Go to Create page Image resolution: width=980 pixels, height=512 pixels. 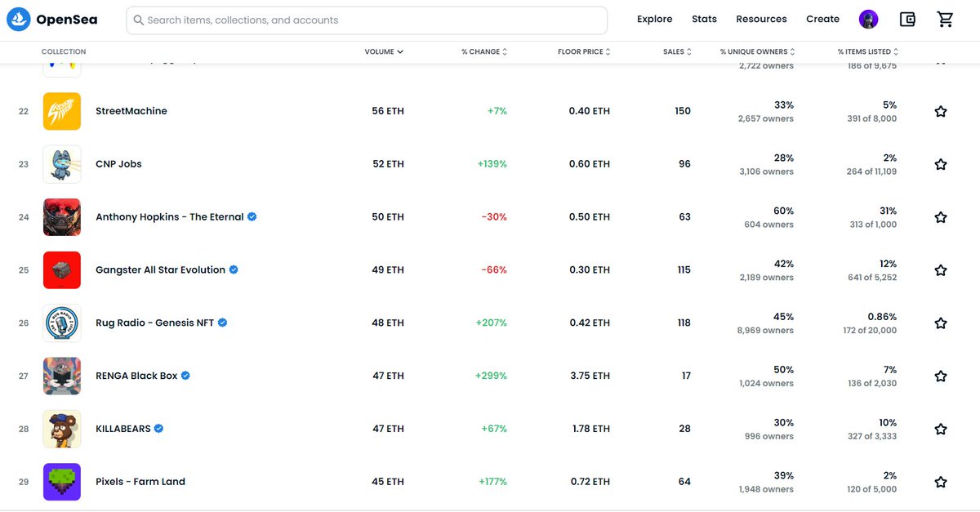822,20
